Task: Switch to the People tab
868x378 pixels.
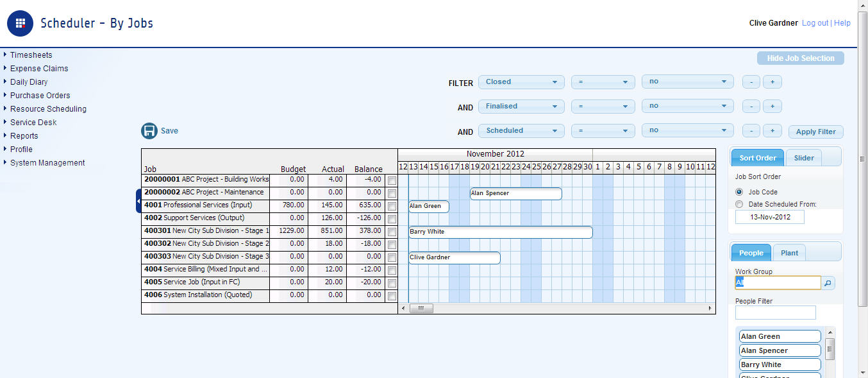Action: pyautogui.click(x=751, y=253)
